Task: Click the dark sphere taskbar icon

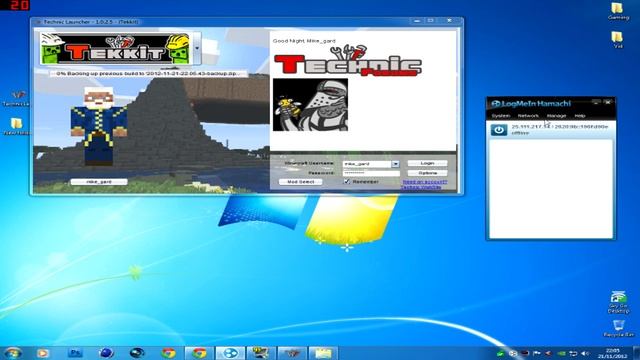Action: click(x=137, y=353)
